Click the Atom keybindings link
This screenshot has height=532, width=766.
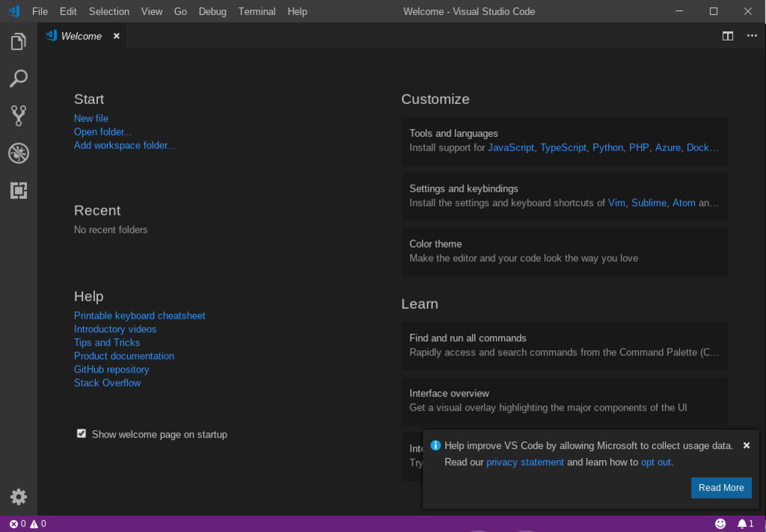684,203
